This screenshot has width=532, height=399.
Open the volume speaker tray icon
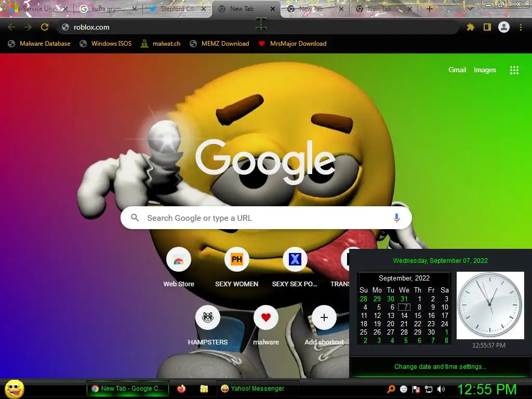441,389
